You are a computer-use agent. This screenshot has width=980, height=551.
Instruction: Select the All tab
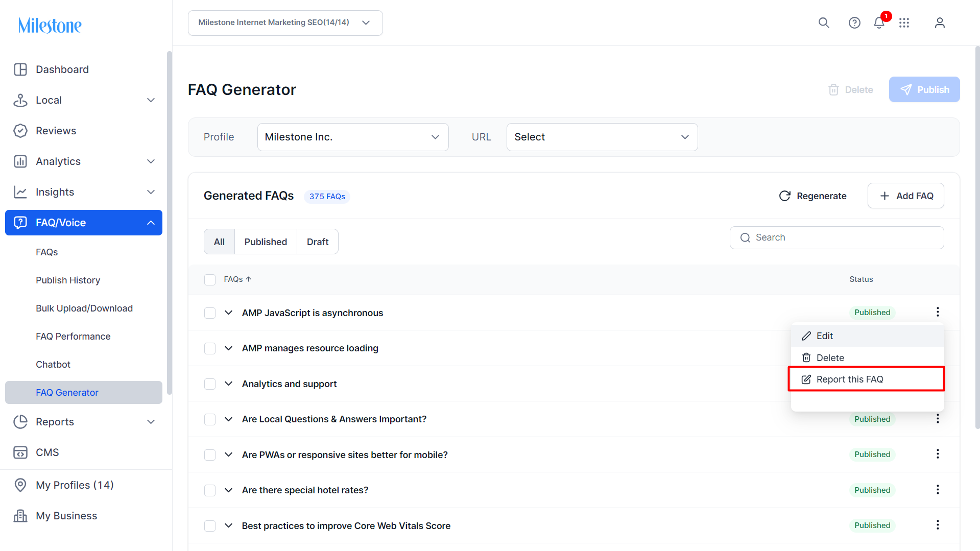219,242
